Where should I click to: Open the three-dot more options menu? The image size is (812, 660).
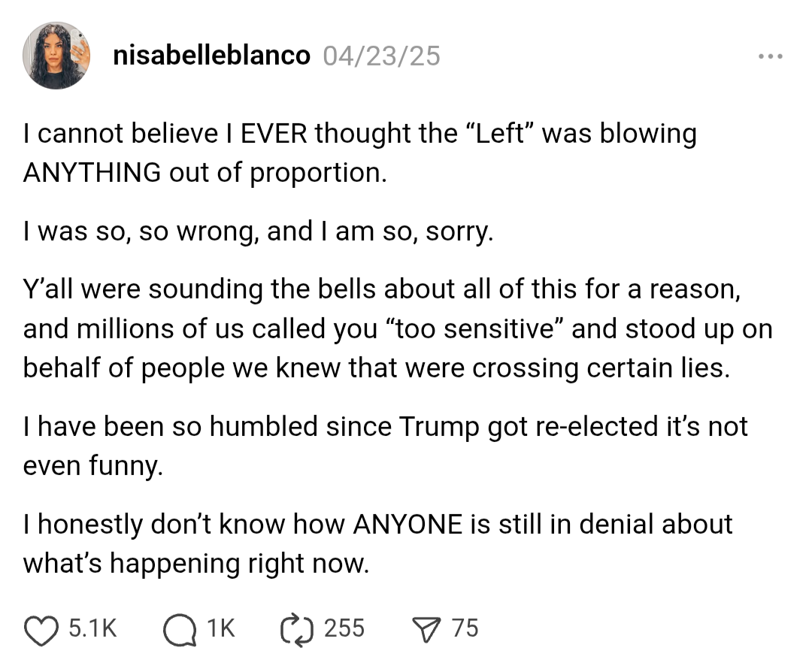[x=771, y=56]
